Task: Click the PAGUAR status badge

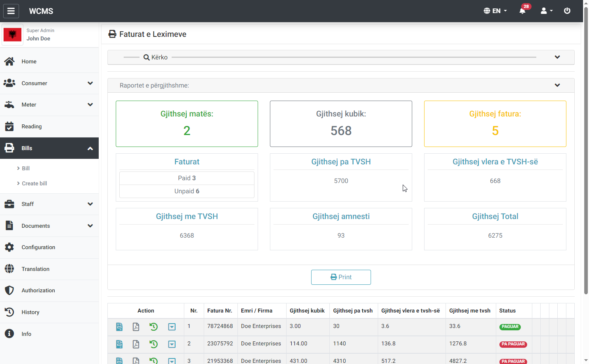Action: pyautogui.click(x=510, y=327)
